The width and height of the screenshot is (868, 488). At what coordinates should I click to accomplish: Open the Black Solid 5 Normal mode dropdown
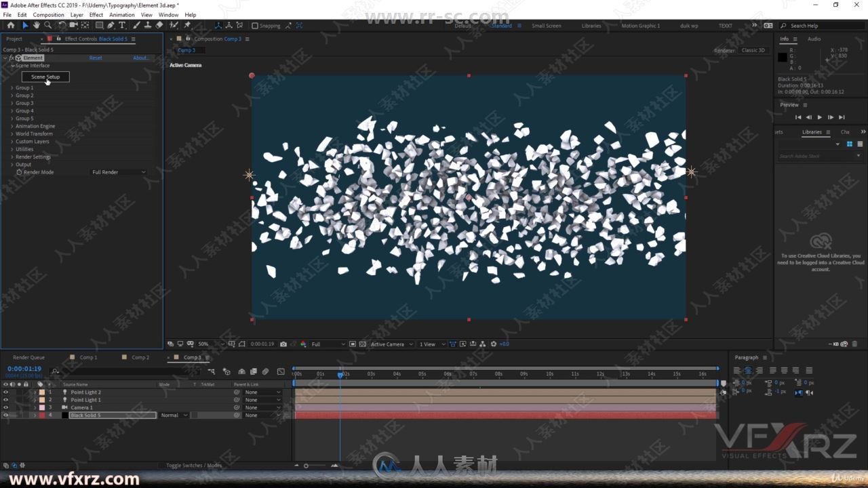point(174,415)
